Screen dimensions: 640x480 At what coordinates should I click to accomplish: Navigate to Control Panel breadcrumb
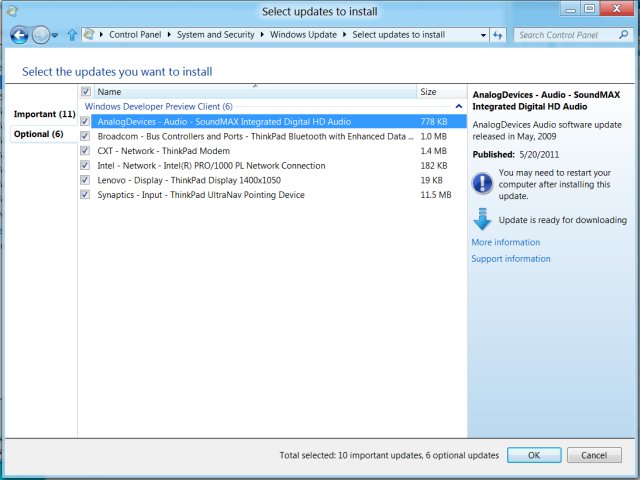[135, 35]
